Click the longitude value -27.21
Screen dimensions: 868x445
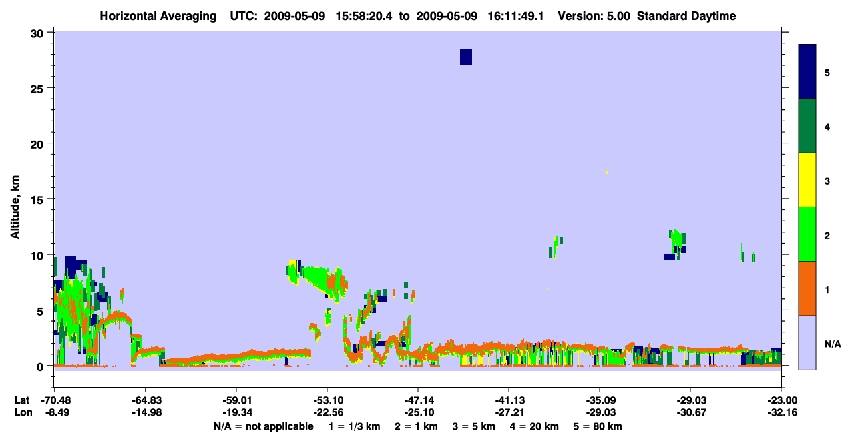(x=509, y=413)
